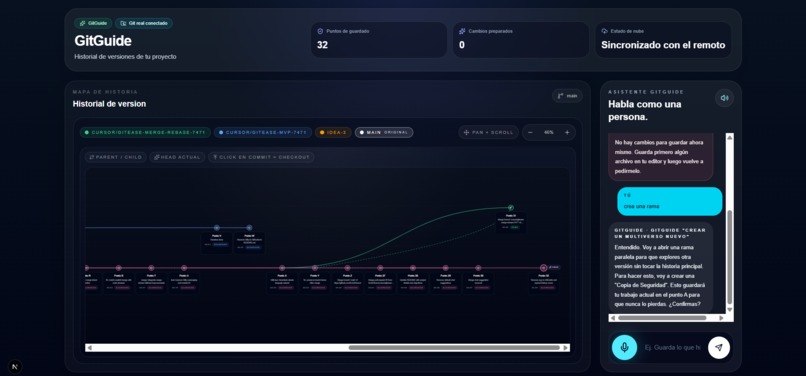Start voice input with the microphone button

[625, 347]
